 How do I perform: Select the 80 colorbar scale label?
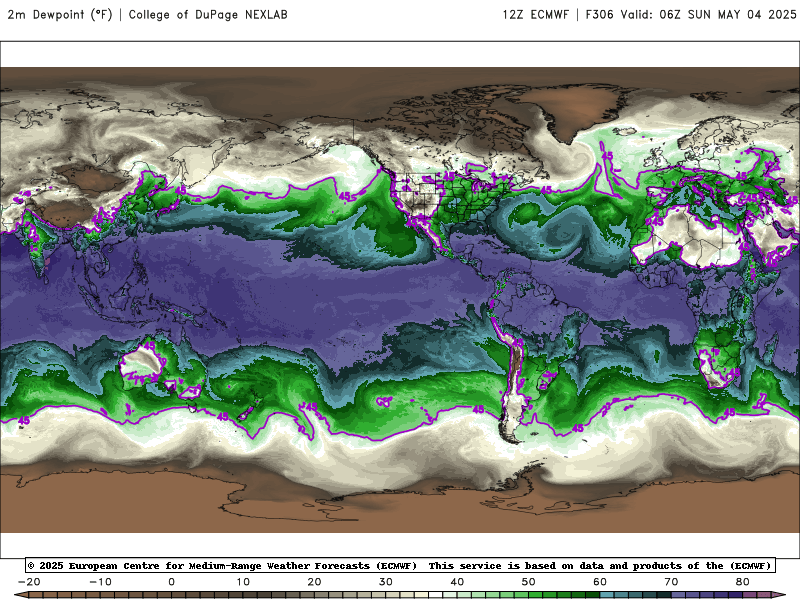point(743,582)
